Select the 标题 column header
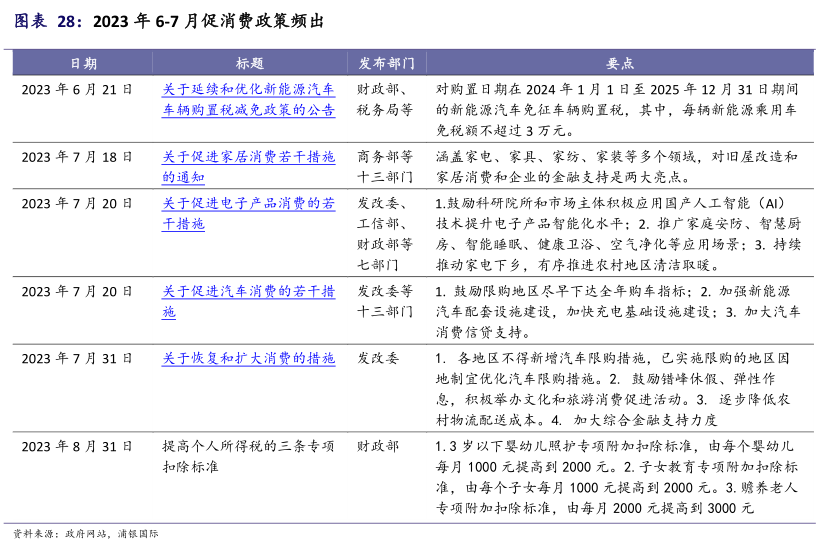Viewport: 826px width, 542px height. tap(249, 63)
